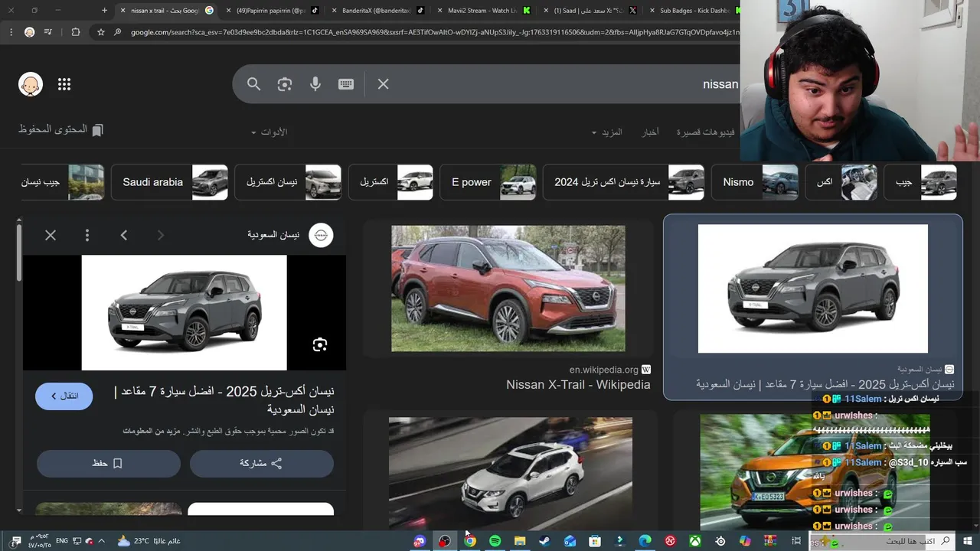This screenshot has height=551, width=980.
Task: Switch to the Papirrin TikTok tab
Action: click(271, 11)
